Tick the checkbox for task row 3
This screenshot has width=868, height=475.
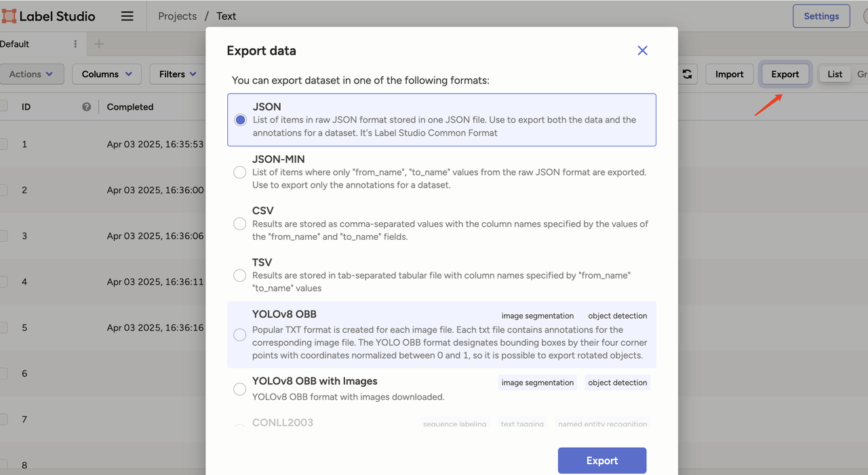(x=3, y=236)
